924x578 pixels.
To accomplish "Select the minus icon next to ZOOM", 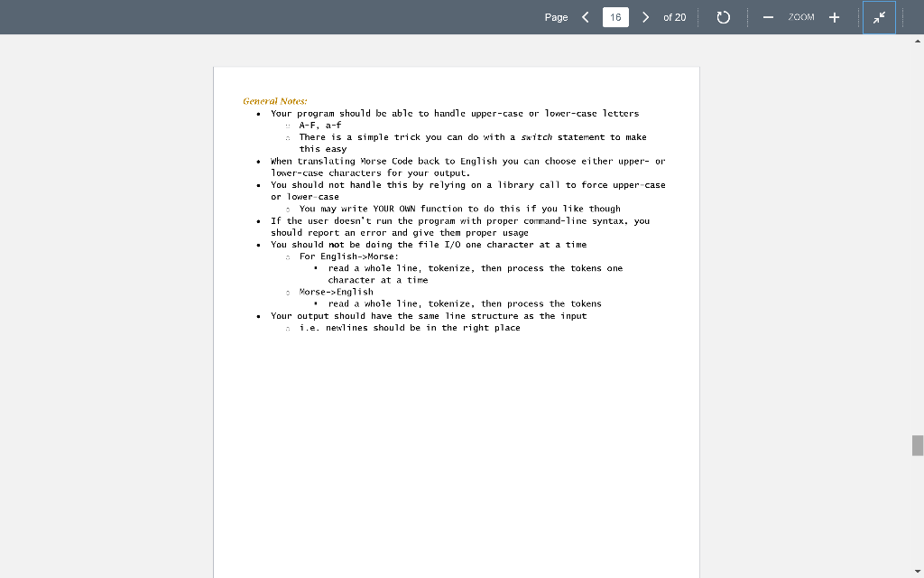I will [x=768, y=16].
